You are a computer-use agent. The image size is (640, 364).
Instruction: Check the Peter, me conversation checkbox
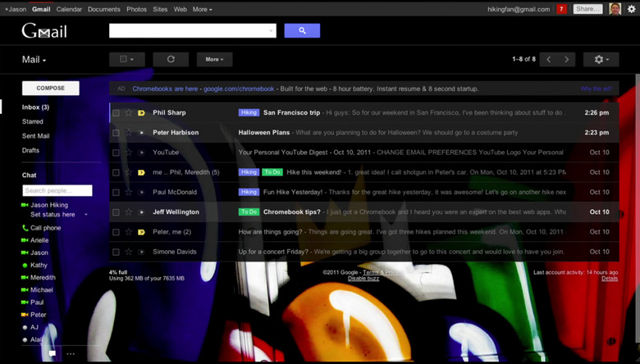click(x=116, y=232)
